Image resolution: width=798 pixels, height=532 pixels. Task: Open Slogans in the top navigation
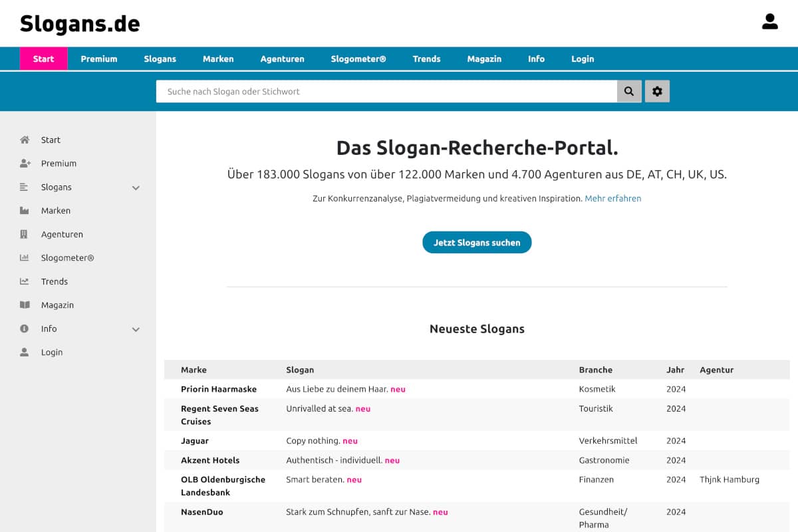pos(160,59)
